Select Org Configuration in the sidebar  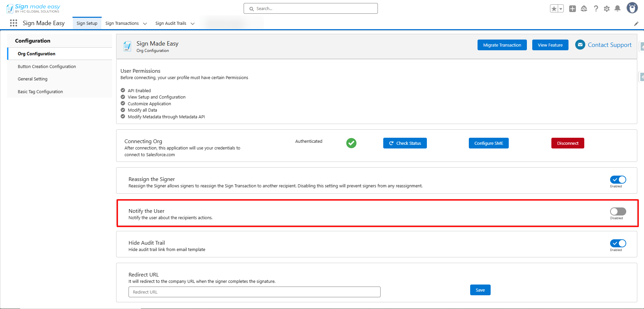coord(60,54)
